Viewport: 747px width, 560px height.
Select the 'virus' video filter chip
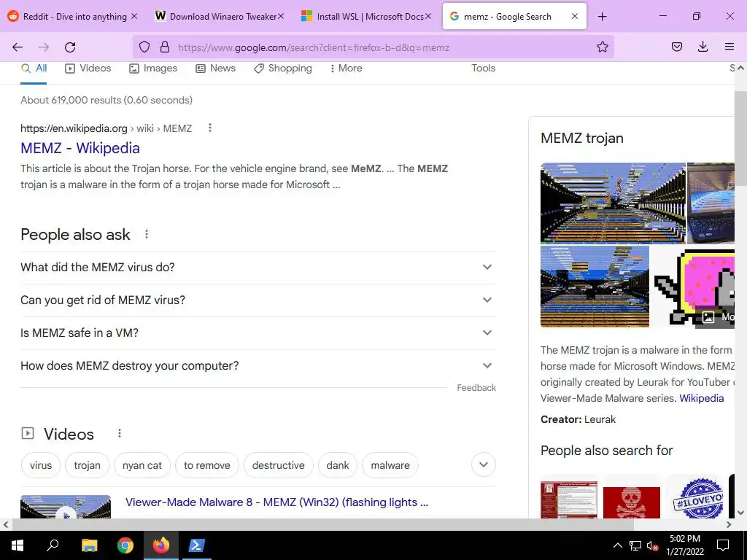(41, 465)
